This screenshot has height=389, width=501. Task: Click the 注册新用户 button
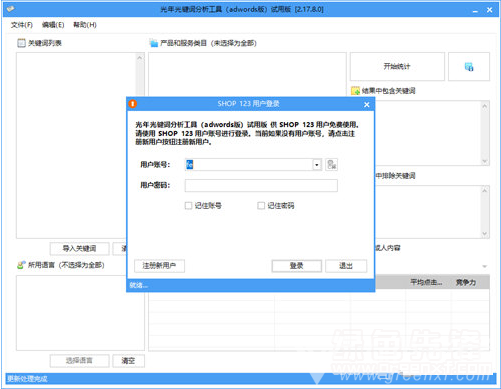click(159, 266)
